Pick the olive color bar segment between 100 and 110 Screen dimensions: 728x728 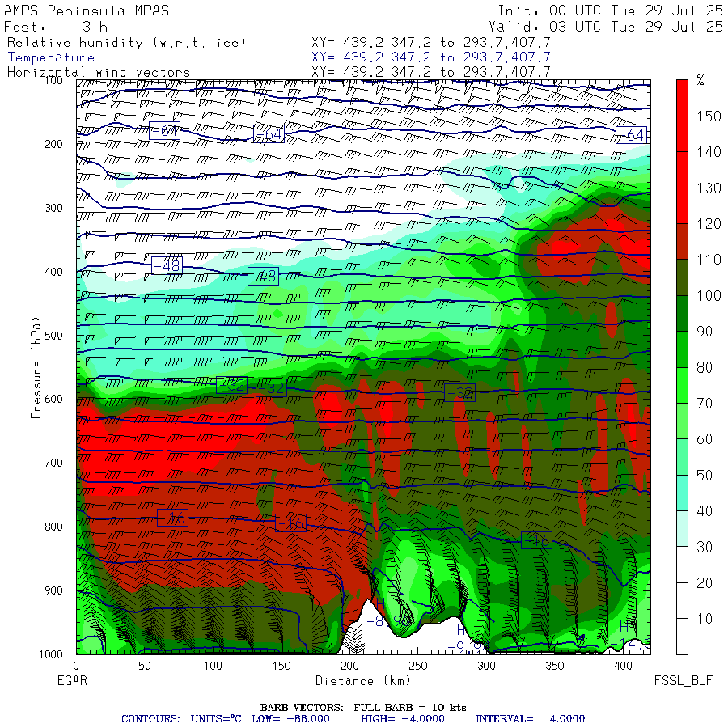tap(682, 277)
